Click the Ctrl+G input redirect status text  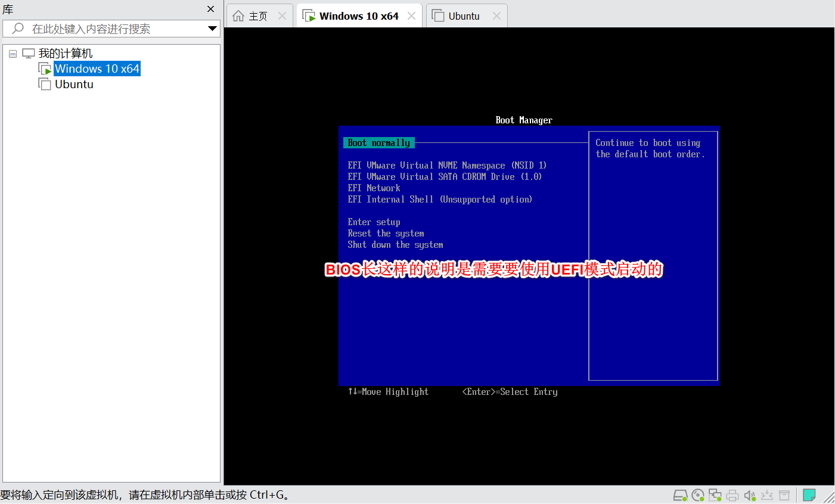tap(145, 495)
